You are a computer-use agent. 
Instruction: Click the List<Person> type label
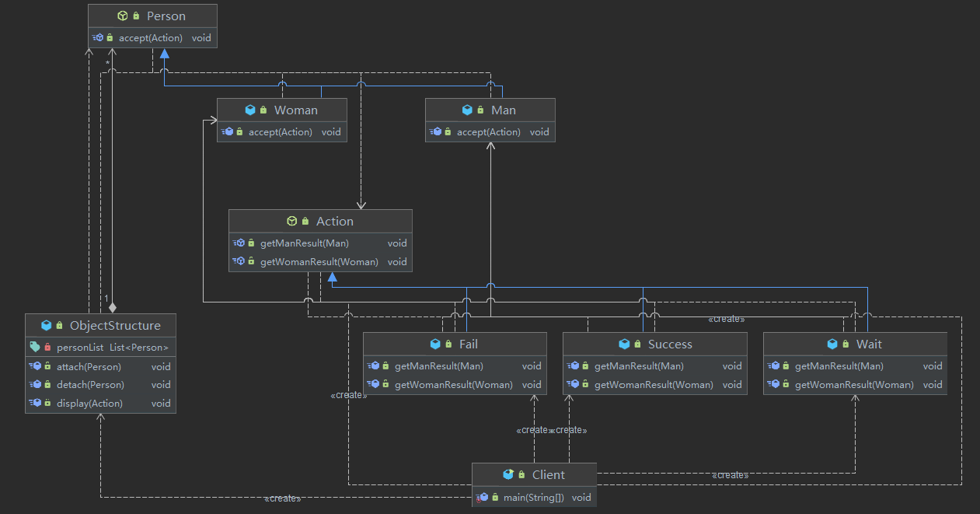(x=138, y=348)
